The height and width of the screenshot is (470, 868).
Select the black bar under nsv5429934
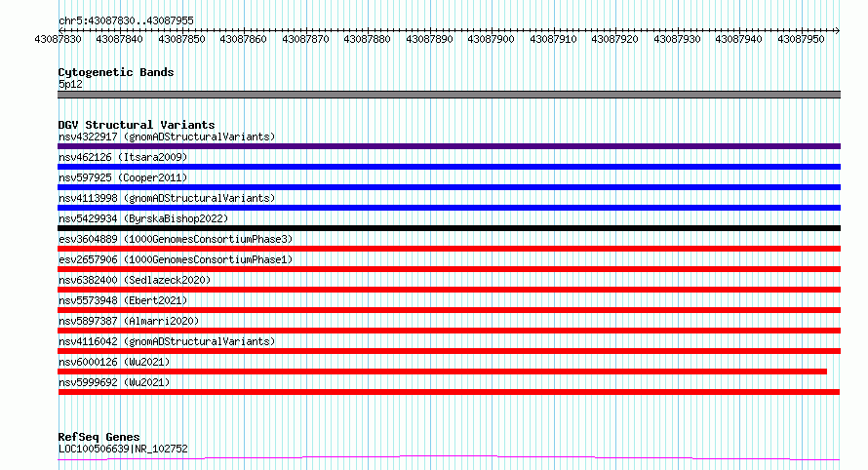tap(449, 228)
